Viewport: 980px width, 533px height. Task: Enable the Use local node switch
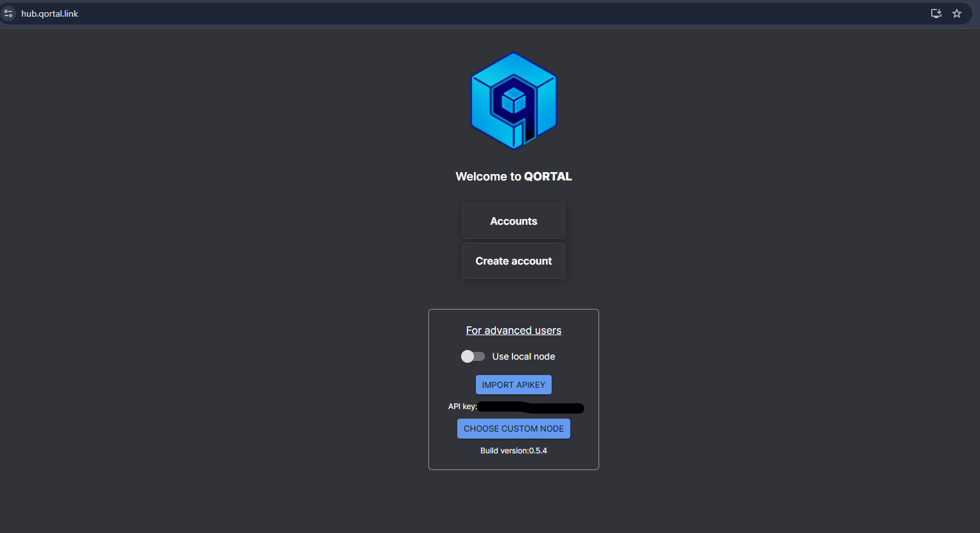coord(473,356)
